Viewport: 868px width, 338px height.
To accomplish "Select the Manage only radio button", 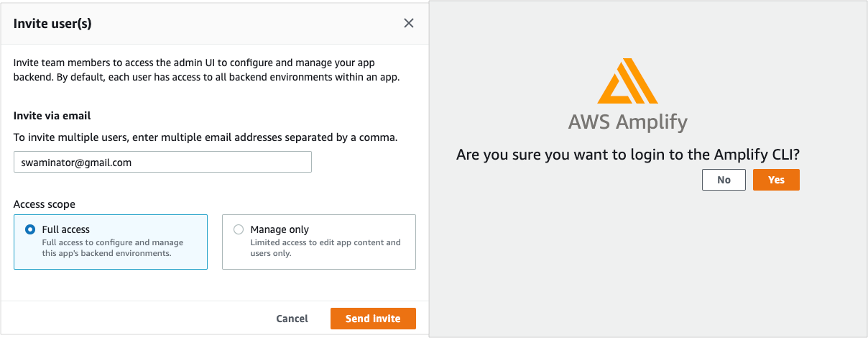I will pyautogui.click(x=239, y=229).
